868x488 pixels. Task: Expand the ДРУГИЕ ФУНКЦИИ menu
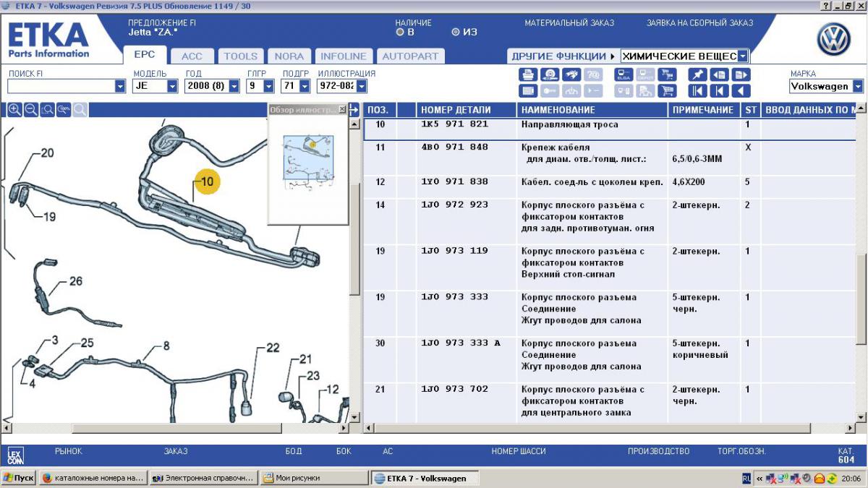(x=563, y=56)
